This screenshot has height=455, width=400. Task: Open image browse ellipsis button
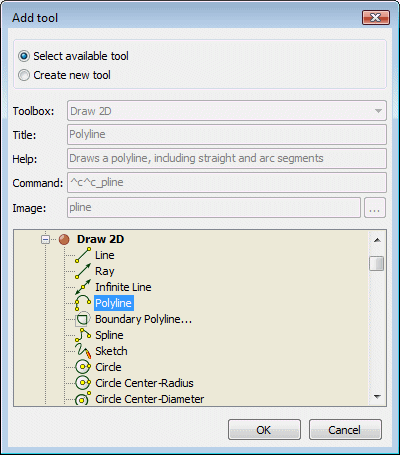(x=375, y=208)
